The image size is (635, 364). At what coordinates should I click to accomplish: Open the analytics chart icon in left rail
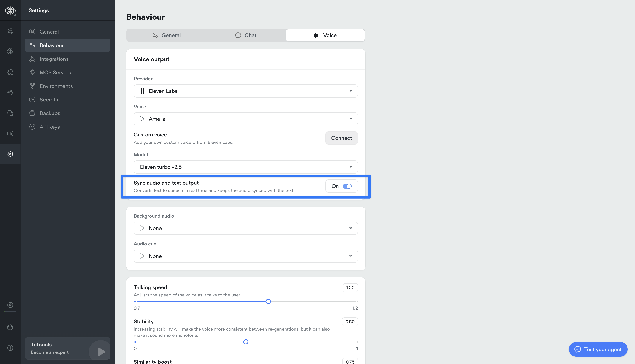pyautogui.click(x=10, y=134)
